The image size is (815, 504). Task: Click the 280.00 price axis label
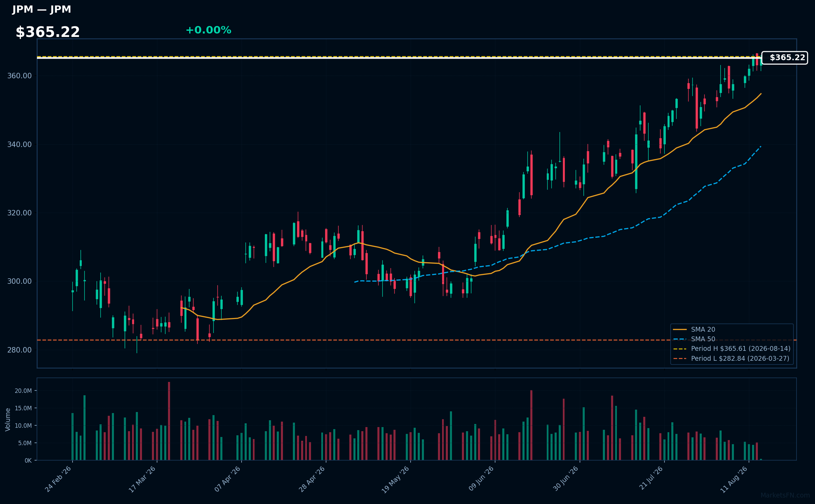(20, 350)
